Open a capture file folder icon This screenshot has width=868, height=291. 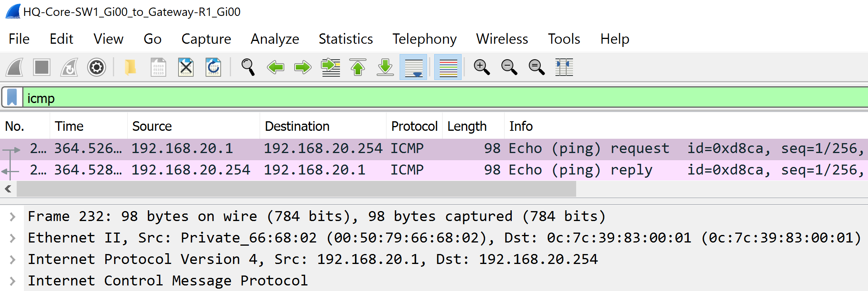(x=130, y=67)
